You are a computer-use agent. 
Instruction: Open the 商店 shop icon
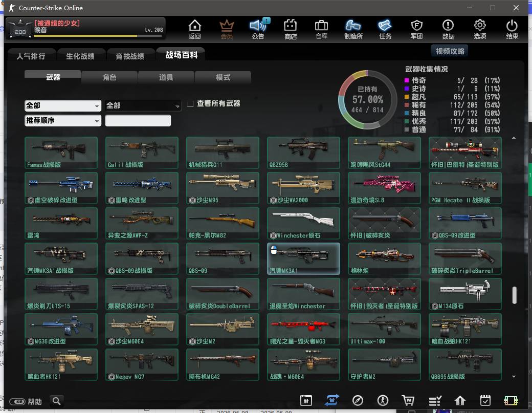tap(291, 29)
